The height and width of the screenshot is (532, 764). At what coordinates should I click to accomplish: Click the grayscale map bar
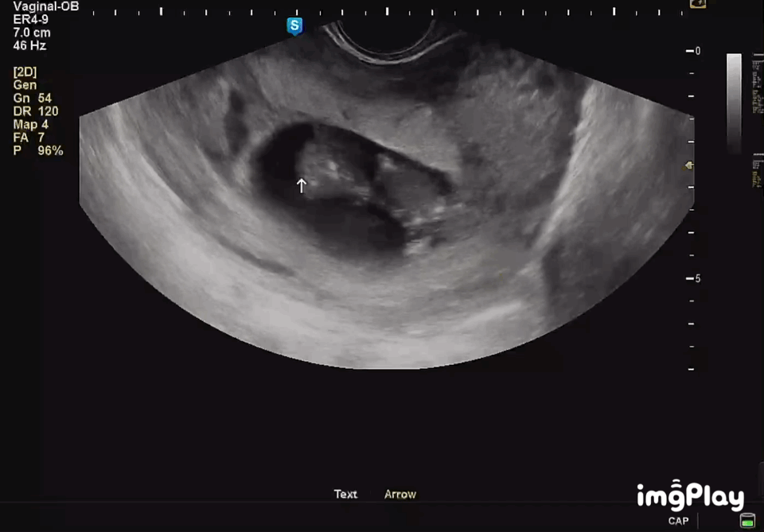[x=734, y=103]
